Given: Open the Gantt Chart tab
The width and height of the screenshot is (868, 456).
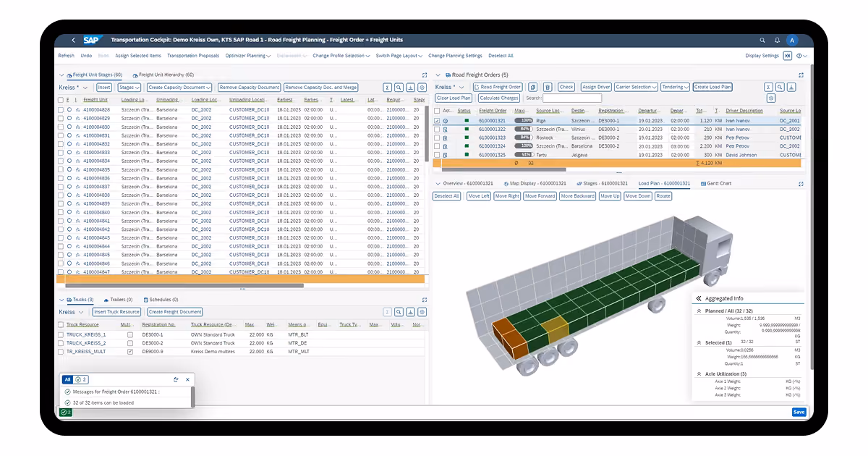Looking at the screenshot, I should [716, 184].
